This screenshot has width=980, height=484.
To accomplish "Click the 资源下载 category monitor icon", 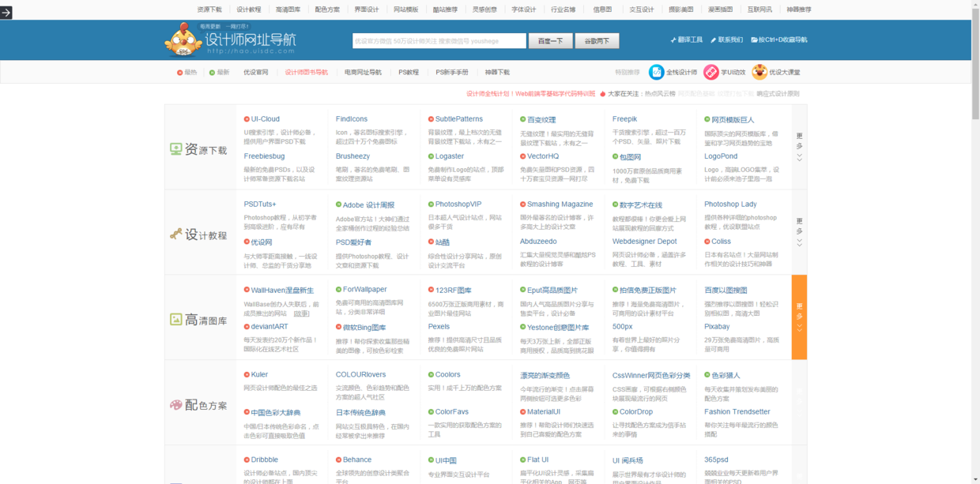I will click(x=176, y=148).
